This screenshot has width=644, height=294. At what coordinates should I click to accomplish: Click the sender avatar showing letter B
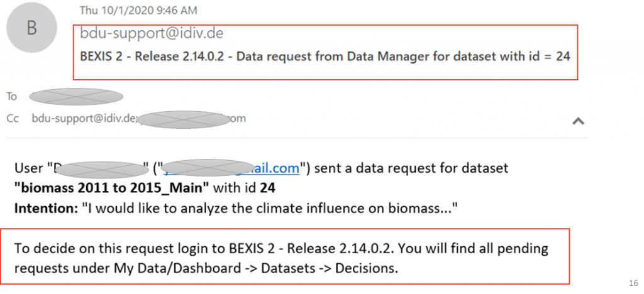click(x=31, y=28)
